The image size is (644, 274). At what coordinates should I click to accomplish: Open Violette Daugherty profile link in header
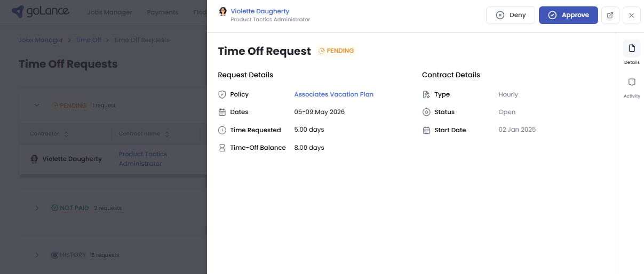tap(260, 11)
